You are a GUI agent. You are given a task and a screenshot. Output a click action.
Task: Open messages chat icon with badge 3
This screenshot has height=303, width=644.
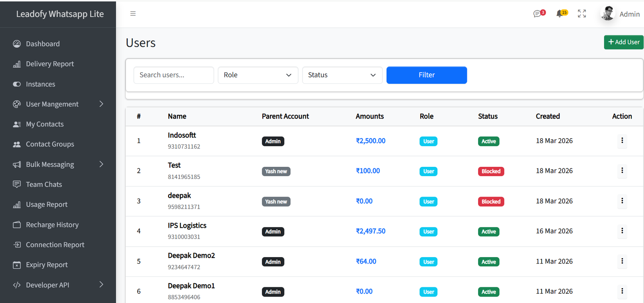click(x=539, y=14)
